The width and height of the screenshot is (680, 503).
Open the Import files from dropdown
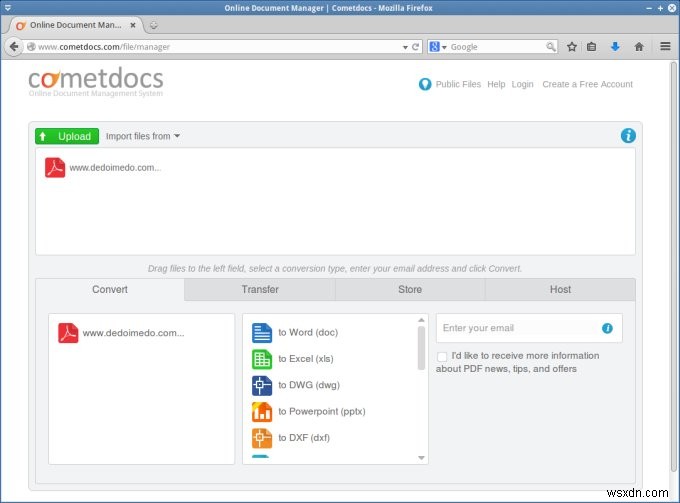[x=143, y=136]
